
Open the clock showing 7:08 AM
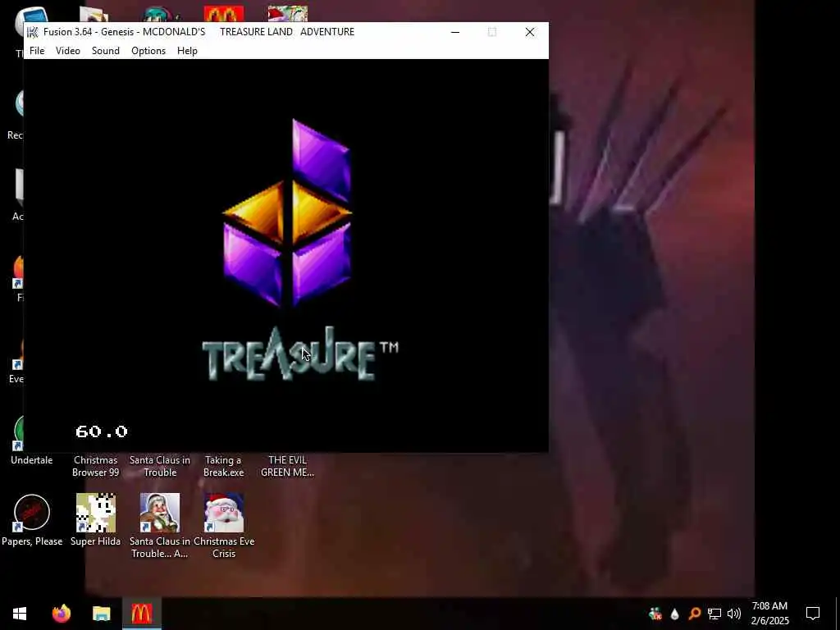coord(769,614)
